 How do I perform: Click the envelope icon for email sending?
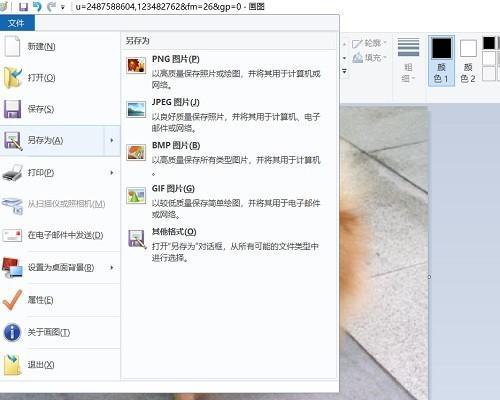(13, 235)
